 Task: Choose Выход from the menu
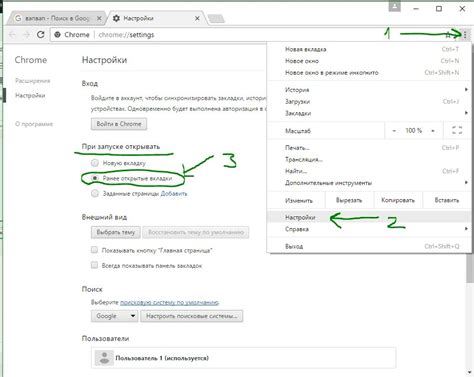[369, 246]
